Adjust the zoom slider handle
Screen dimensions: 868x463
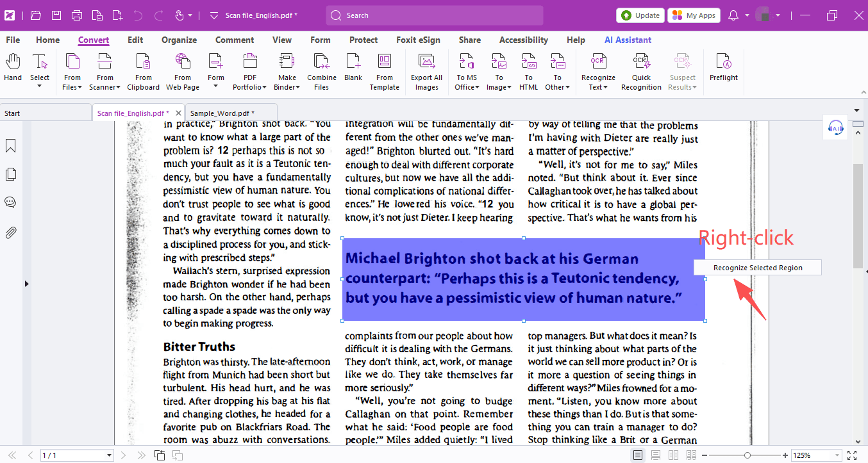click(x=747, y=455)
